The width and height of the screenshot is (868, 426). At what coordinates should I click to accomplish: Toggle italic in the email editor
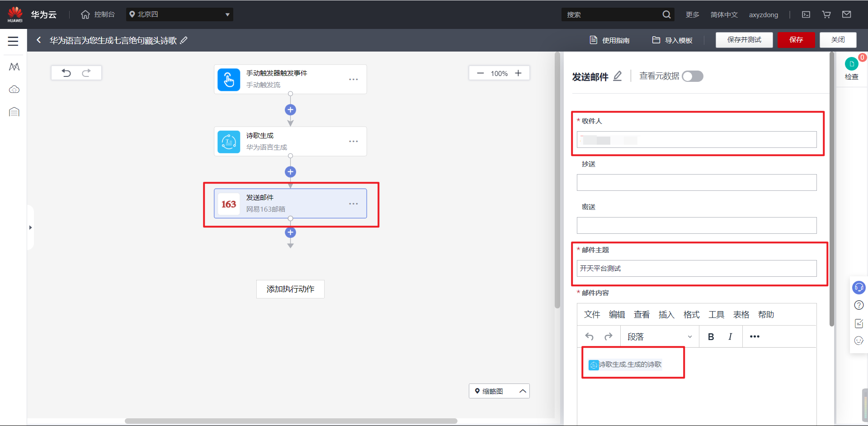(x=730, y=336)
